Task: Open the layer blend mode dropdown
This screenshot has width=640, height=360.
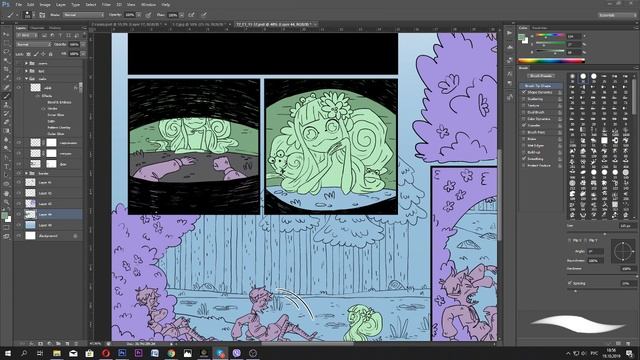Action: point(33,44)
